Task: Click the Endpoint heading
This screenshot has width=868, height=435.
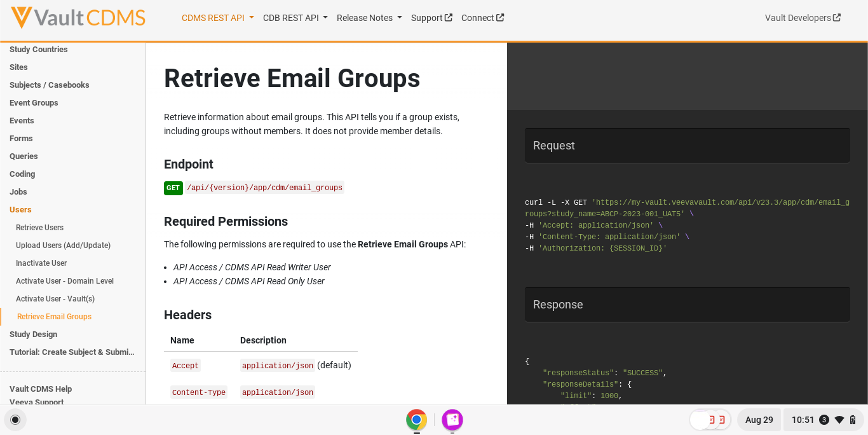Action: (x=189, y=164)
